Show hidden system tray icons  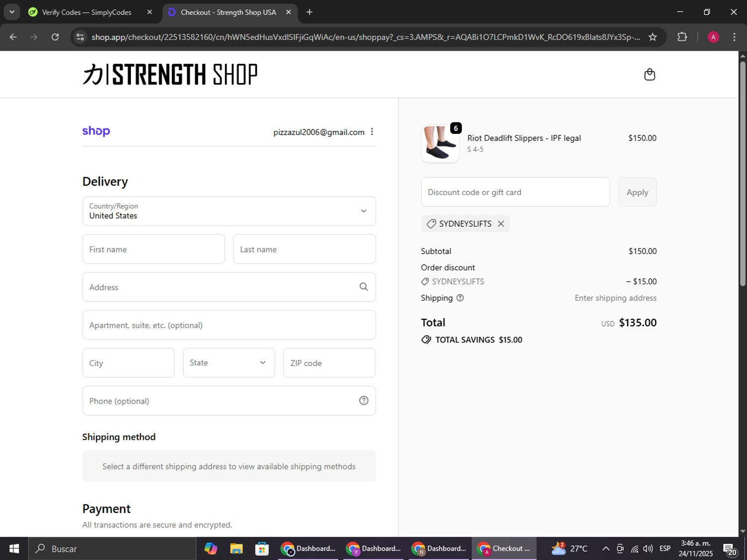click(606, 549)
